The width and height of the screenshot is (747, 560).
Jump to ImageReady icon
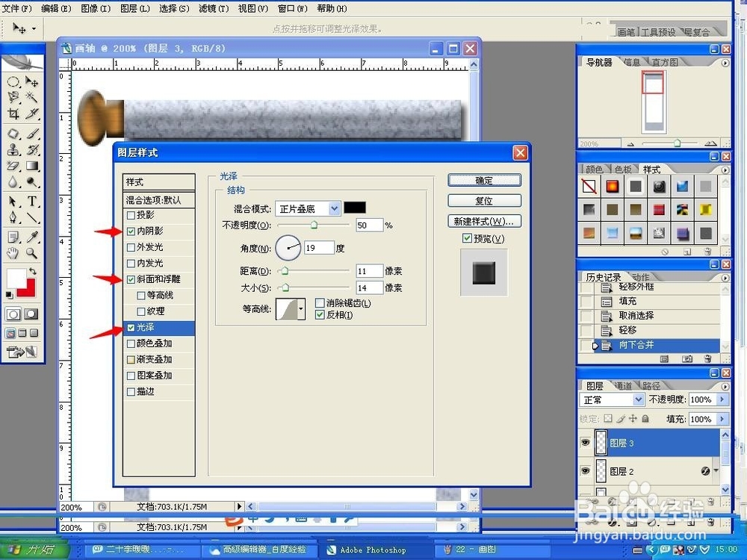click(22, 352)
